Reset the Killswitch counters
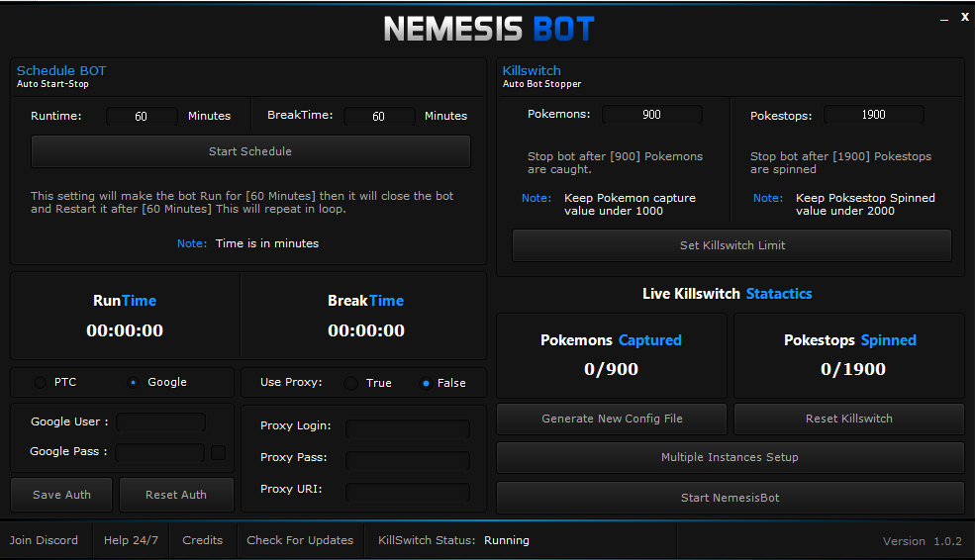Viewport: 975px width, 560px height. [x=848, y=419]
